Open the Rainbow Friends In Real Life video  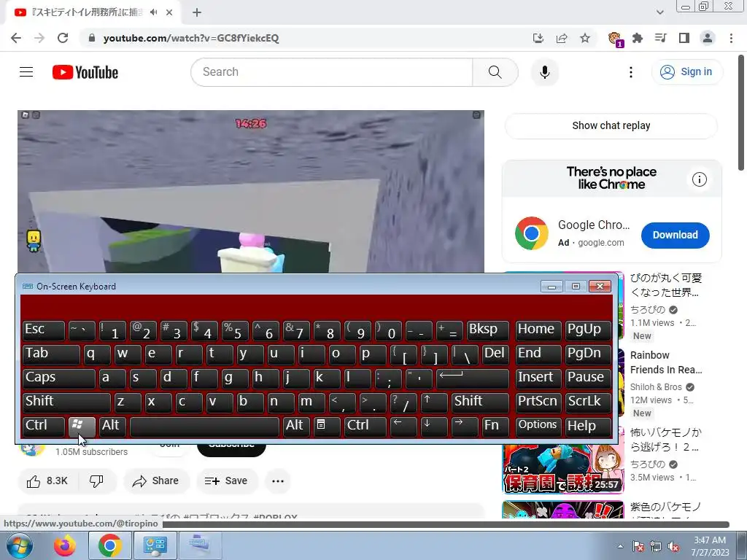[666, 362]
